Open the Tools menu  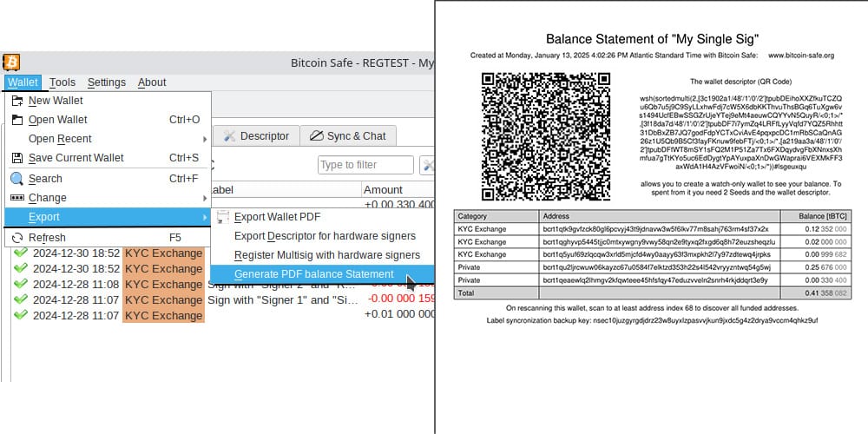[62, 82]
